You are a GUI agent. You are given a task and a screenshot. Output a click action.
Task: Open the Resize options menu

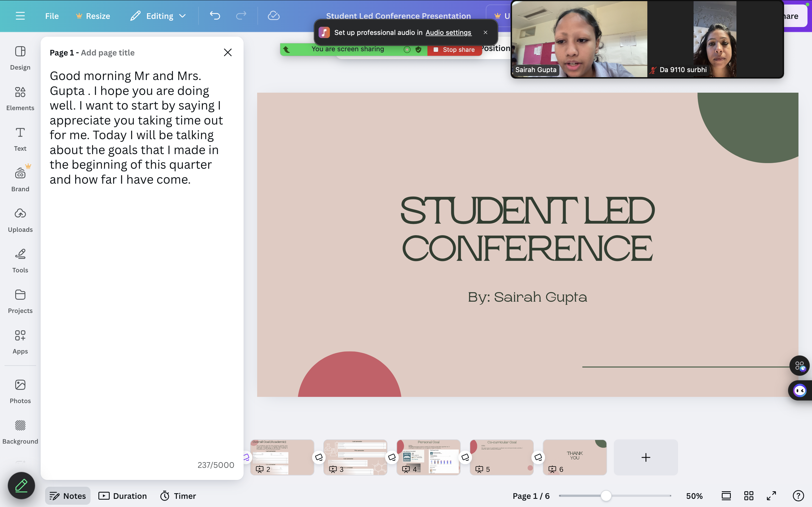pos(93,16)
